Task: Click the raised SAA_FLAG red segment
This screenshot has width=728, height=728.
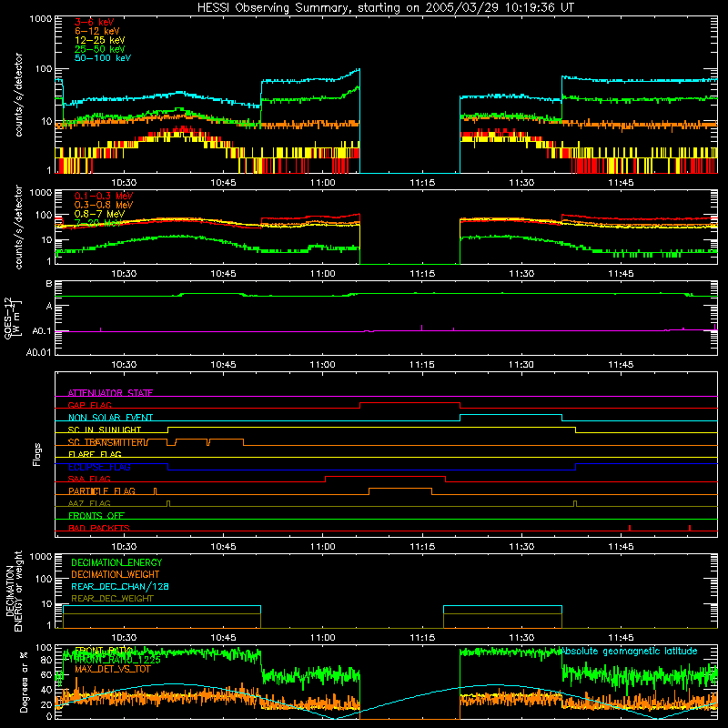Action: [x=385, y=476]
